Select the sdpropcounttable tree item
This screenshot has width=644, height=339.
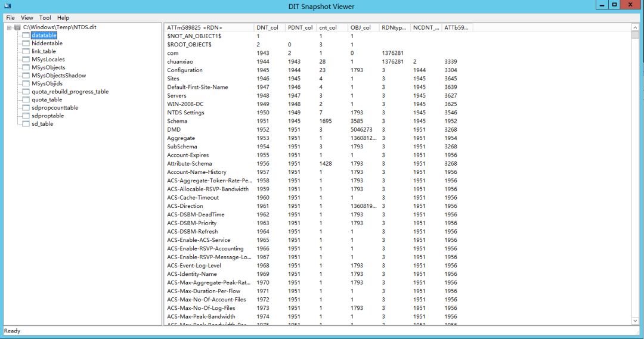55,107
